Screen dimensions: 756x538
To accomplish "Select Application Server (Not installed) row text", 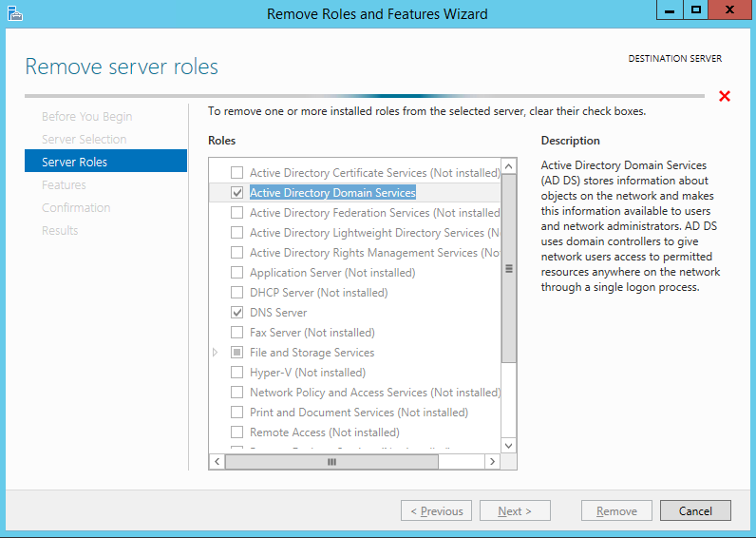I will [332, 273].
